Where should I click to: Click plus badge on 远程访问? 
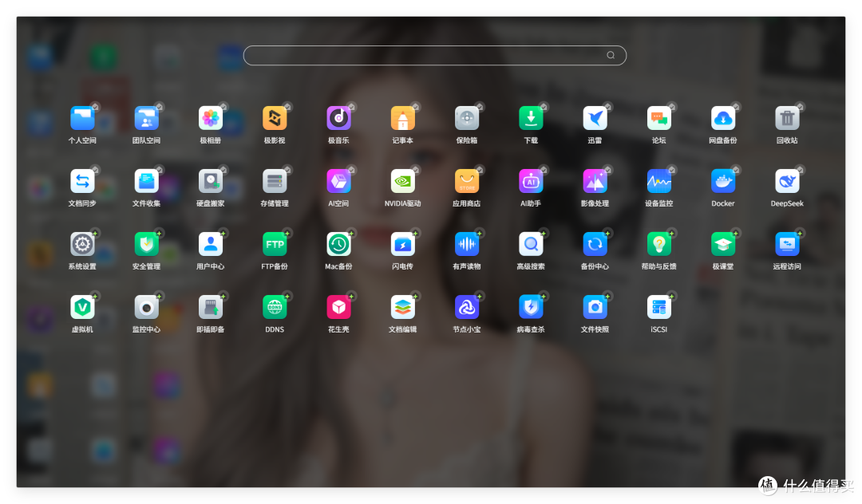800,234
